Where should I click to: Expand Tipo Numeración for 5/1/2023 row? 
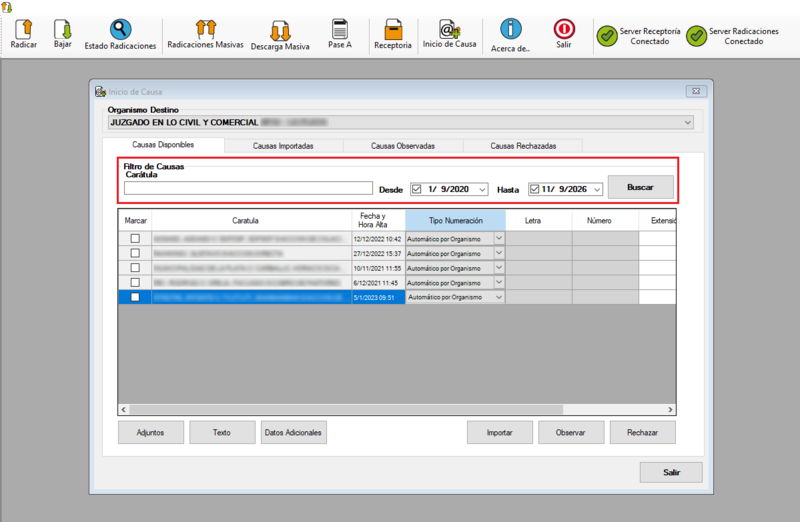(x=499, y=297)
